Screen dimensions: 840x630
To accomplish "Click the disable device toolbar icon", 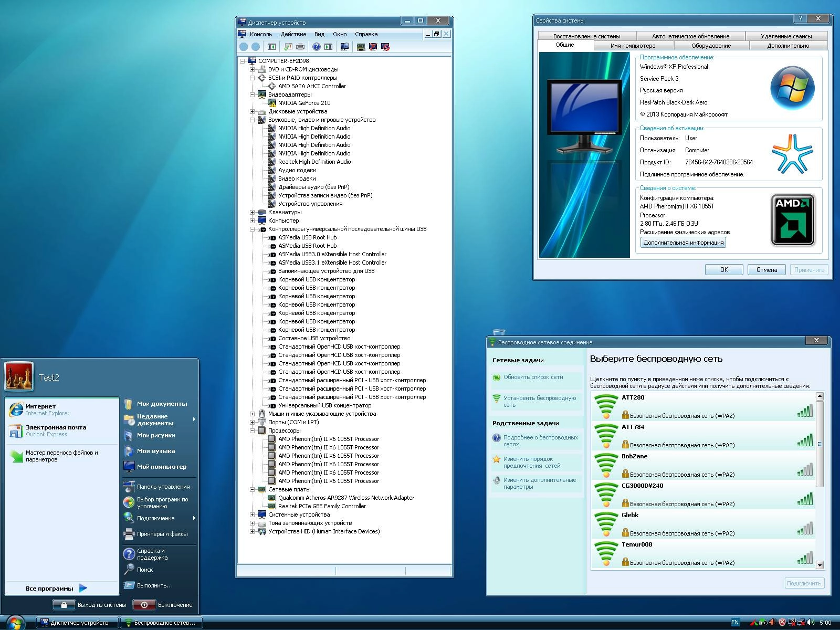I will pos(373,46).
